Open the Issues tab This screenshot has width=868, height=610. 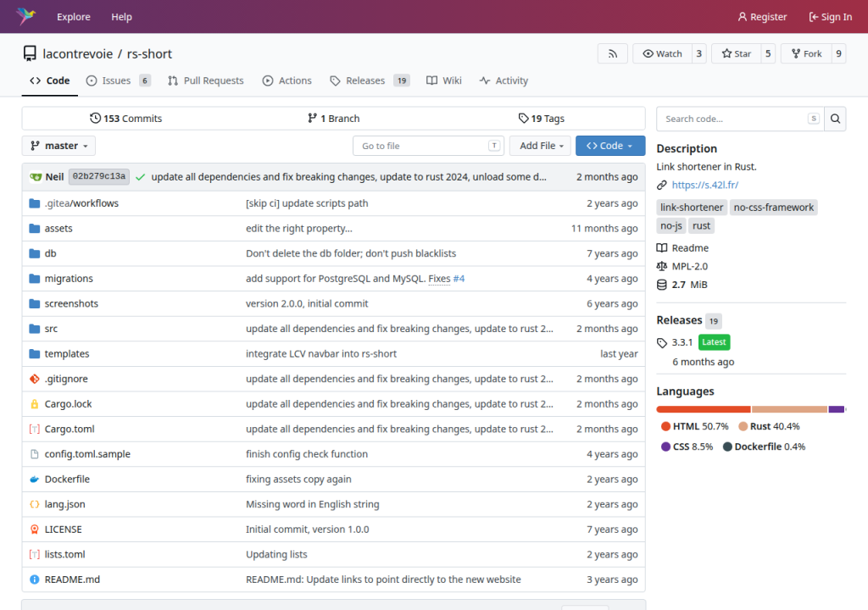coord(118,80)
